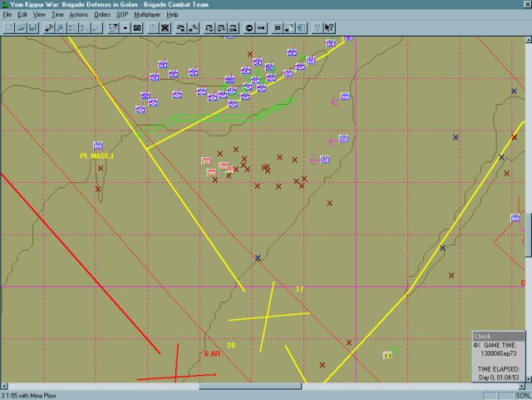Click the SCRL status bar indicator
Image resolution: width=532 pixels, height=400 pixels.
[523, 396]
